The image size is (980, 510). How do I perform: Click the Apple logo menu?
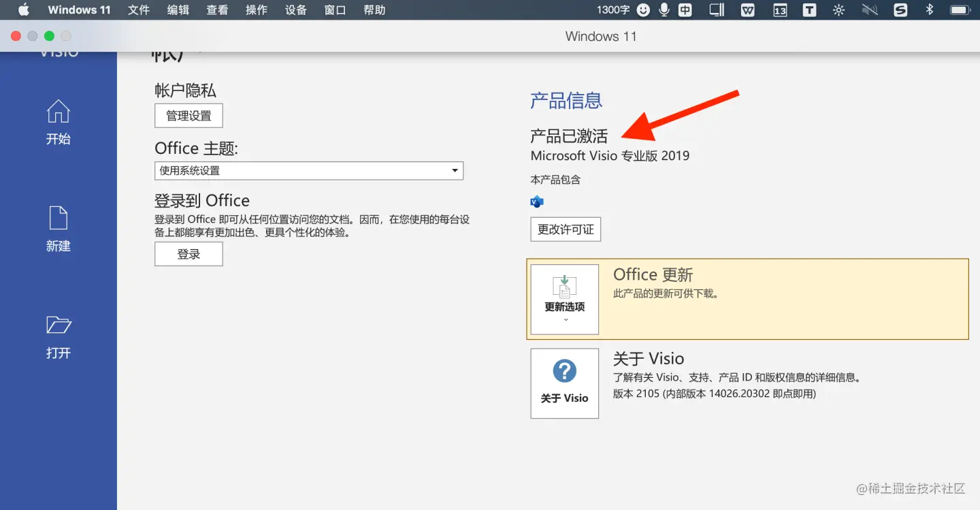click(x=23, y=10)
